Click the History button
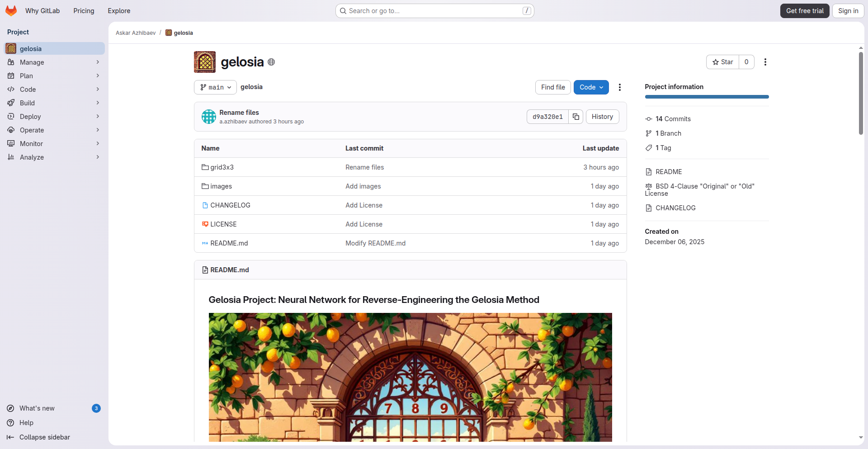The width and height of the screenshot is (868, 449). click(x=602, y=117)
